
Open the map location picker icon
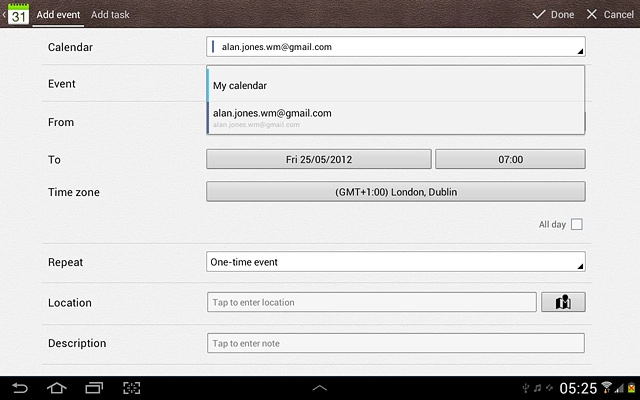(x=563, y=302)
